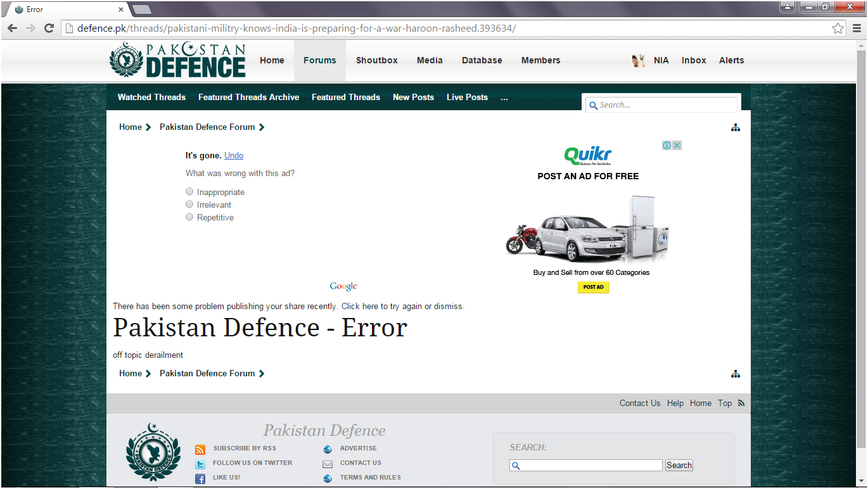Image resolution: width=868 pixels, height=489 pixels.
Task: Open the Members nav tab
Action: [x=541, y=60]
